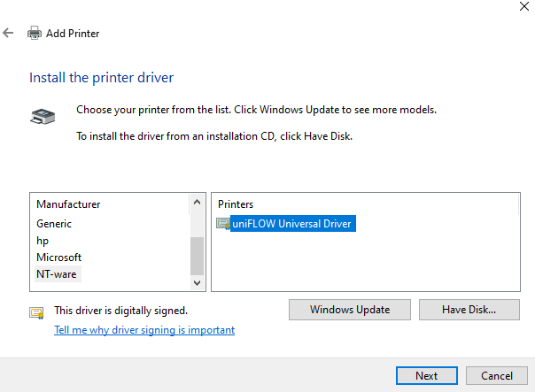Select NT-ware in the Manufacturer list
The height and width of the screenshot is (392, 535).
point(57,273)
